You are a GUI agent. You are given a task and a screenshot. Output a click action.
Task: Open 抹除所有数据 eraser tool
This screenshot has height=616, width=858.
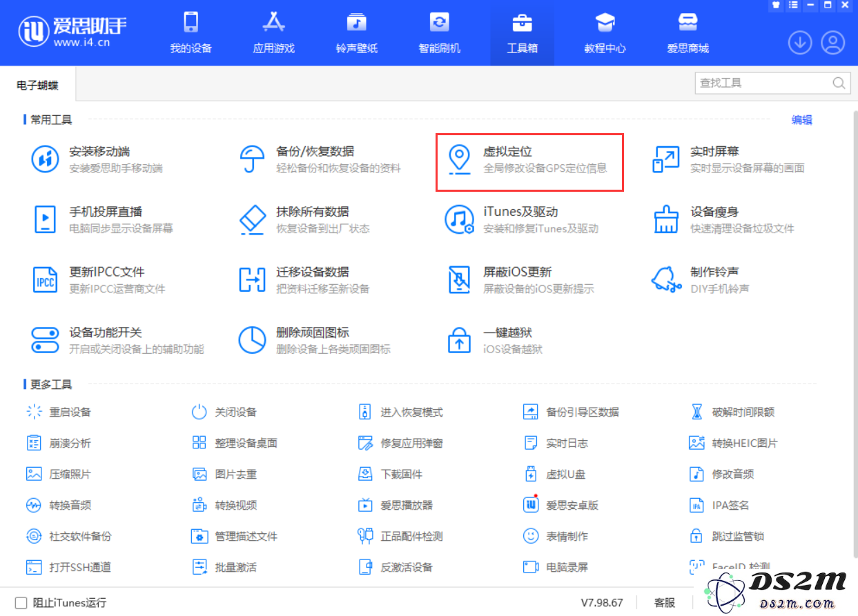[304, 219]
